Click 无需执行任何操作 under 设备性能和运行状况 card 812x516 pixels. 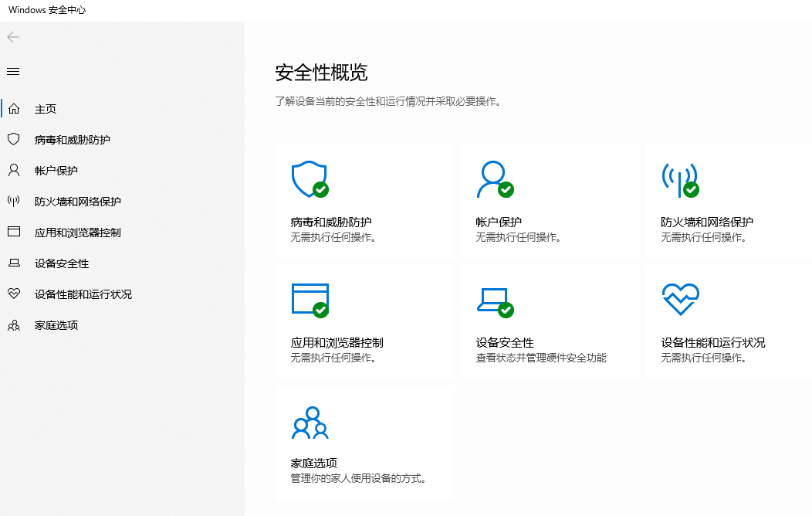704,358
